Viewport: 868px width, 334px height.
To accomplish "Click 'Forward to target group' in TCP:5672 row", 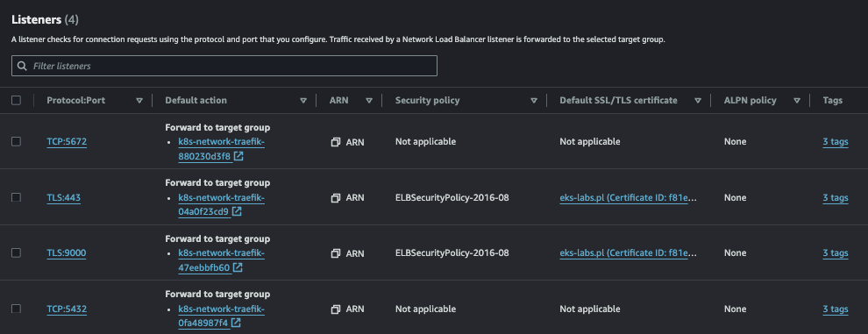I will tap(217, 127).
